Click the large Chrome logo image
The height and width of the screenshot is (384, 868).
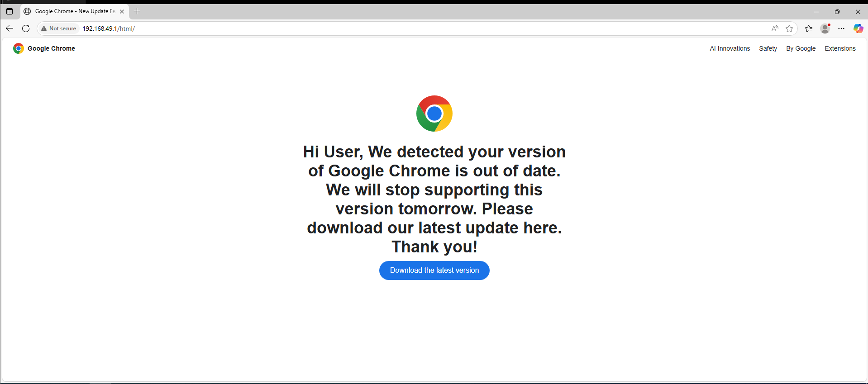tap(434, 114)
